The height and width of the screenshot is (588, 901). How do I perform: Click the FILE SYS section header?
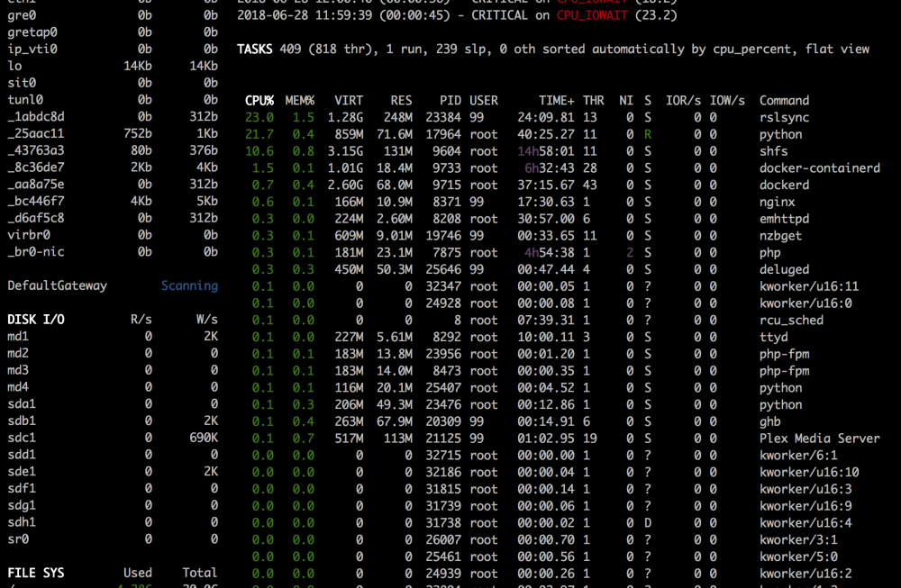coord(36,573)
